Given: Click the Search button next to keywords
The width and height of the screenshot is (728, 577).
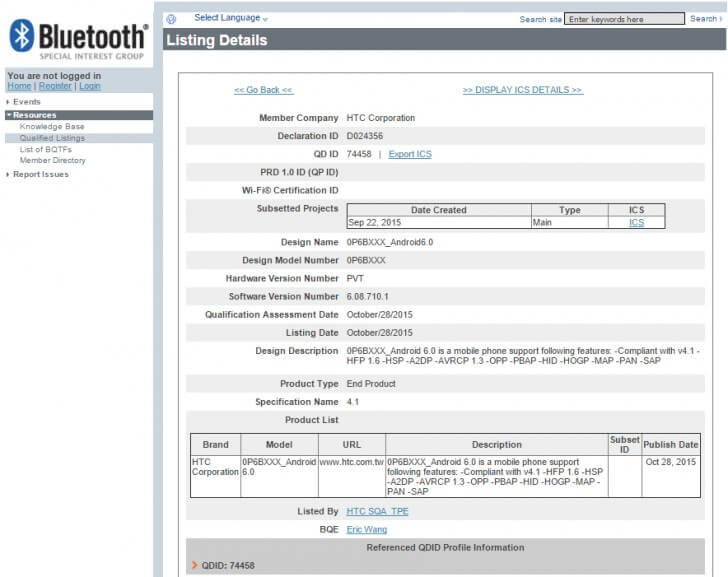Looking at the screenshot, I should 703,19.
